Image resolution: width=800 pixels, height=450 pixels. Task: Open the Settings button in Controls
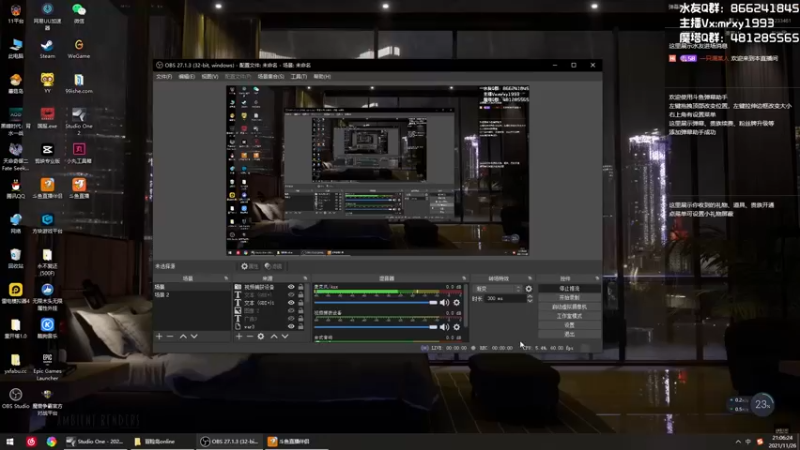click(569, 326)
